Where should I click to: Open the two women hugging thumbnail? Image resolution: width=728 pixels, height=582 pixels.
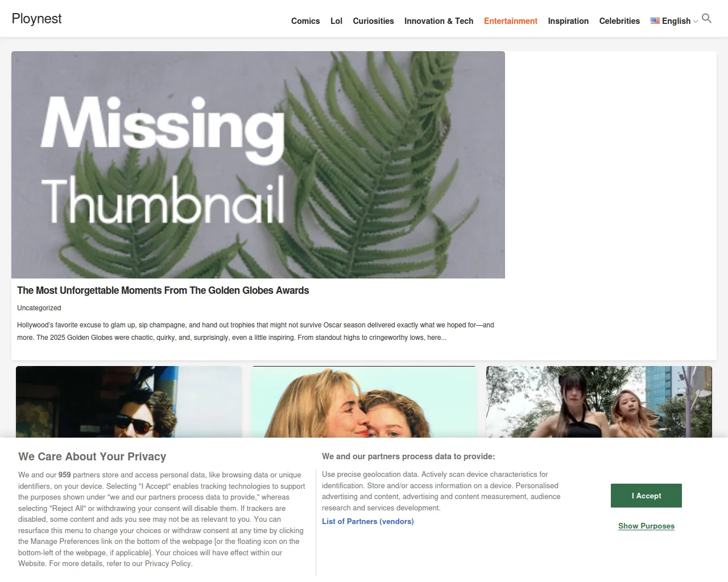(363, 402)
